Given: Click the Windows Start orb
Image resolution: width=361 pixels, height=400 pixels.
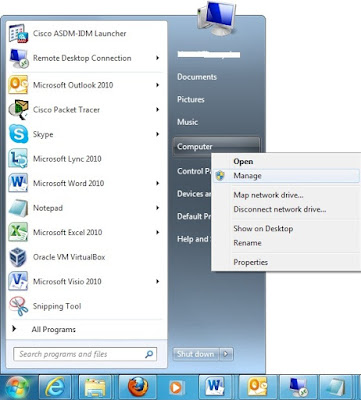Looking at the screenshot, I should pyautogui.click(x=17, y=387).
